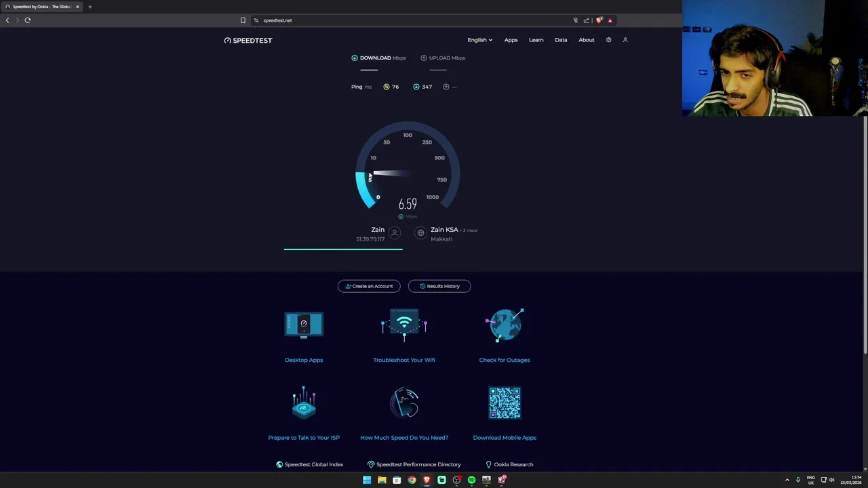Image resolution: width=868 pixels, height=488 pixels.
Task: Select the DOWNLOAD Mbps indicator
Action: point(378,58)
